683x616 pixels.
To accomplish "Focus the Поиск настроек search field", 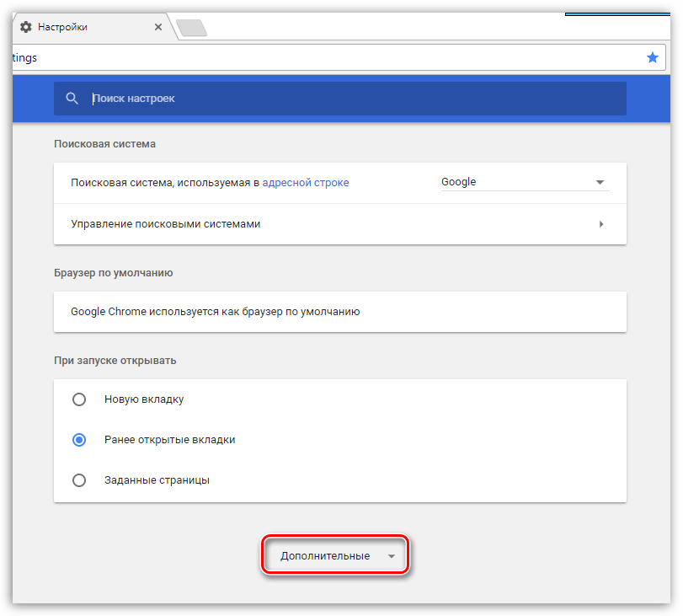I will (339, 99).
